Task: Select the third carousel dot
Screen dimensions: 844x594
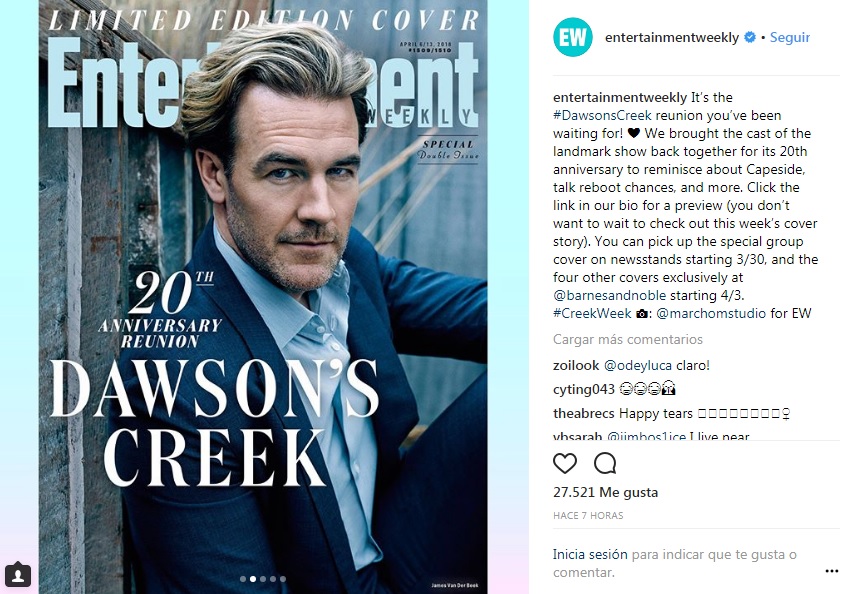Action: [x=263, y=579]
